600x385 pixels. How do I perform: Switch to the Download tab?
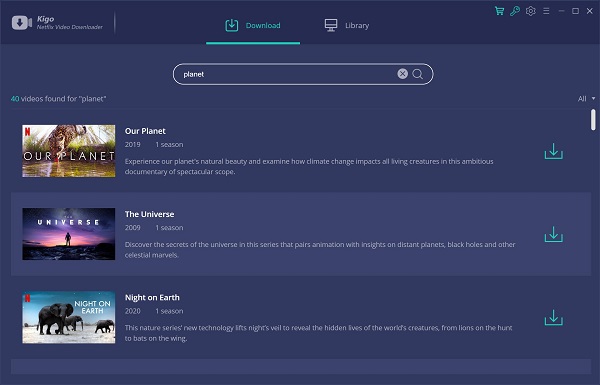253,25
